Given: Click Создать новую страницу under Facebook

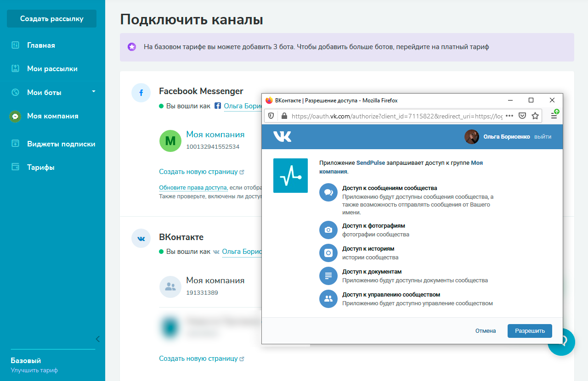Looking at the screenshot, I should 198,172.
